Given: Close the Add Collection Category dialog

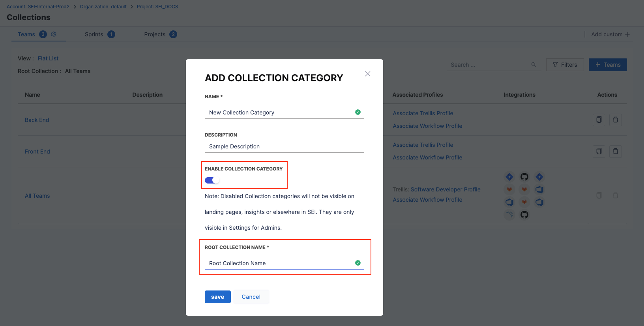Looking at the screenshot, I should coord(367,74).
